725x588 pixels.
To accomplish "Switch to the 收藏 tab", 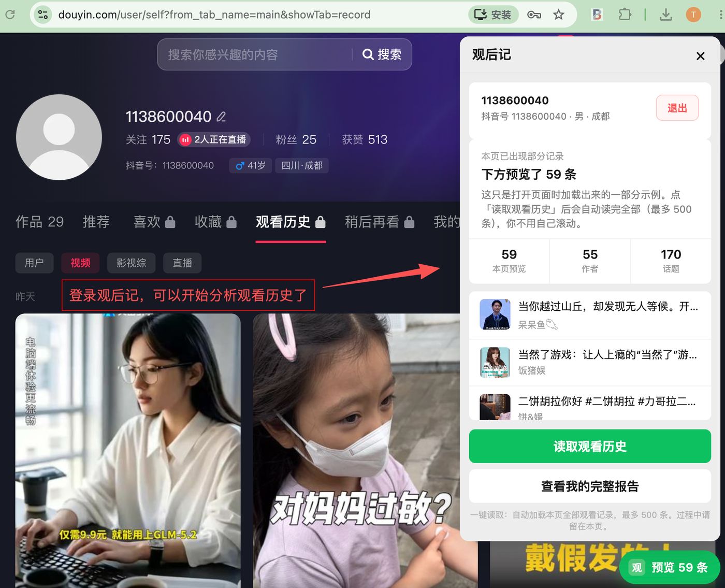I will [215, 222].
